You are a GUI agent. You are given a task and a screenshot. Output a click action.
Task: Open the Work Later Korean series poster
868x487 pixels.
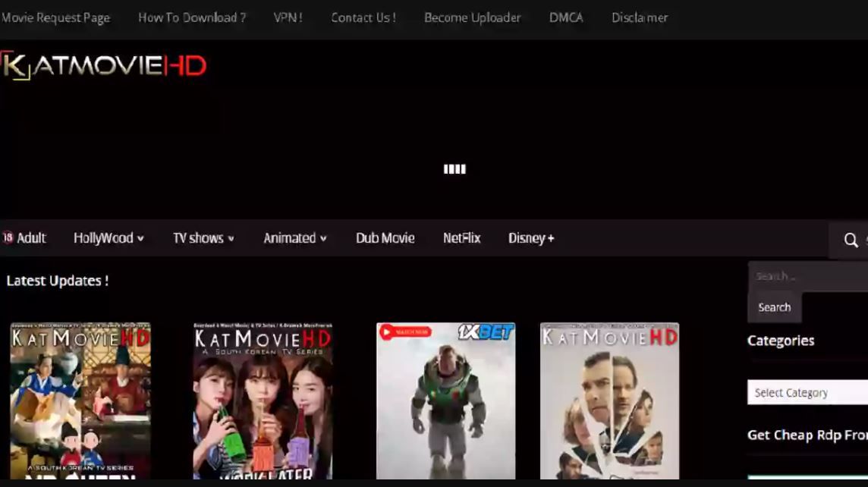pyautogui.click(x=263, y=401)
